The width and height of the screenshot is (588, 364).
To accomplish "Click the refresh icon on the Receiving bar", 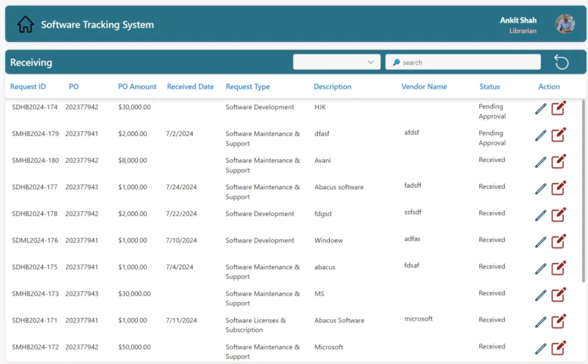I will tap(561, 62).
